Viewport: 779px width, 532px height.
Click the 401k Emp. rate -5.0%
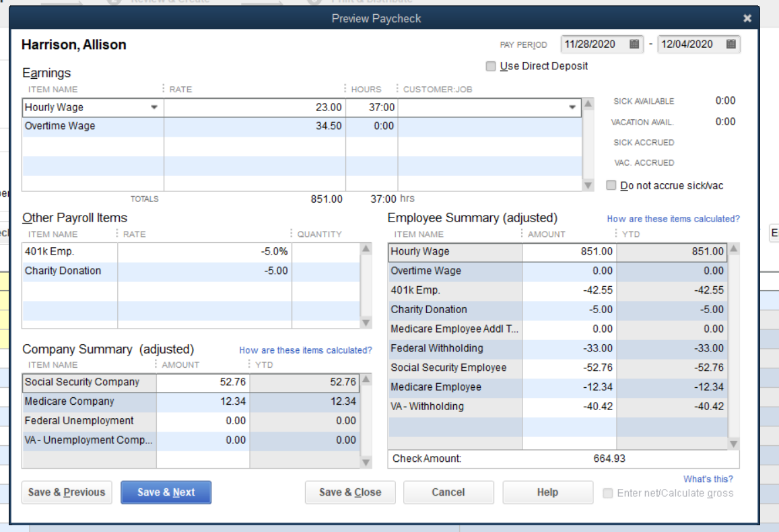coord(205,251)
